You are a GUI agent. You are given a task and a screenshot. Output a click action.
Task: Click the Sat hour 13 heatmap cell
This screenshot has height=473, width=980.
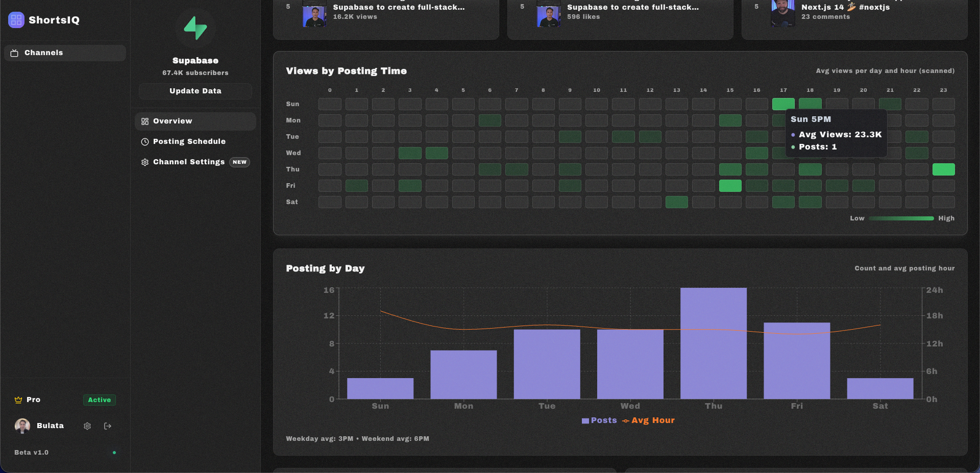[x=677, y=202]
